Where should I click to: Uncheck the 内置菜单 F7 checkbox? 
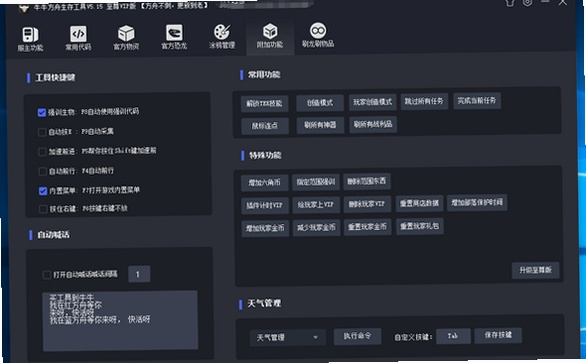(43, 191)
